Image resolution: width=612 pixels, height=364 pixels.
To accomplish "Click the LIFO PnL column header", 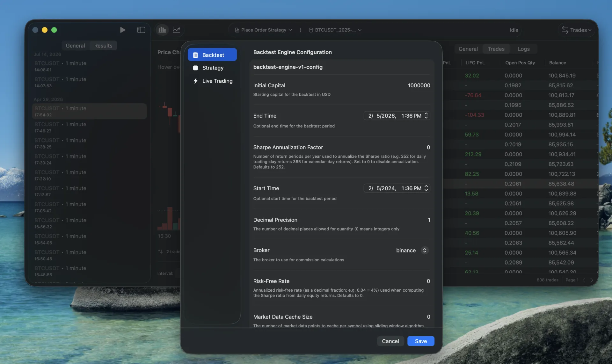I will coord(475,63).
